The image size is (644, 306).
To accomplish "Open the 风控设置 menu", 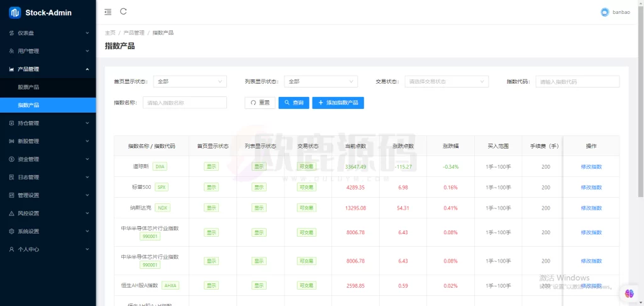I will (x=48, y=213).
